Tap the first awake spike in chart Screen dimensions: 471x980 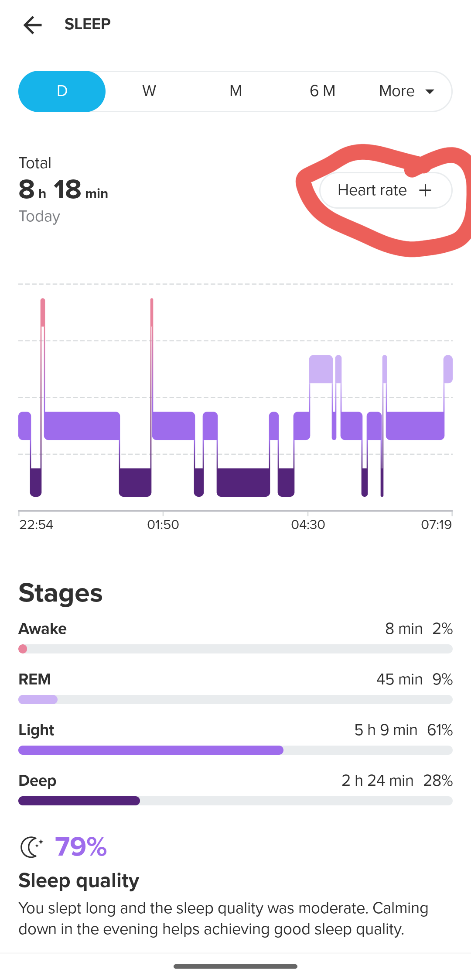pyautogui.click(x=43, y=312)
